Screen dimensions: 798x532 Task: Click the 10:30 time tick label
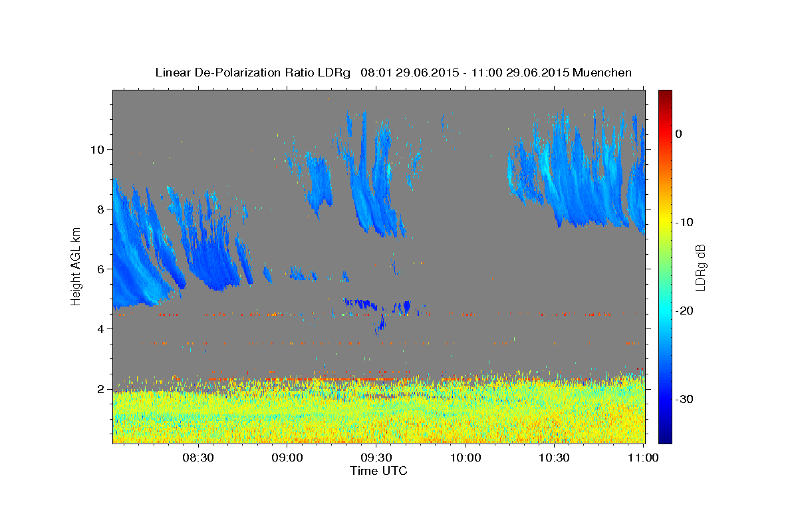(x=554, y=458)
